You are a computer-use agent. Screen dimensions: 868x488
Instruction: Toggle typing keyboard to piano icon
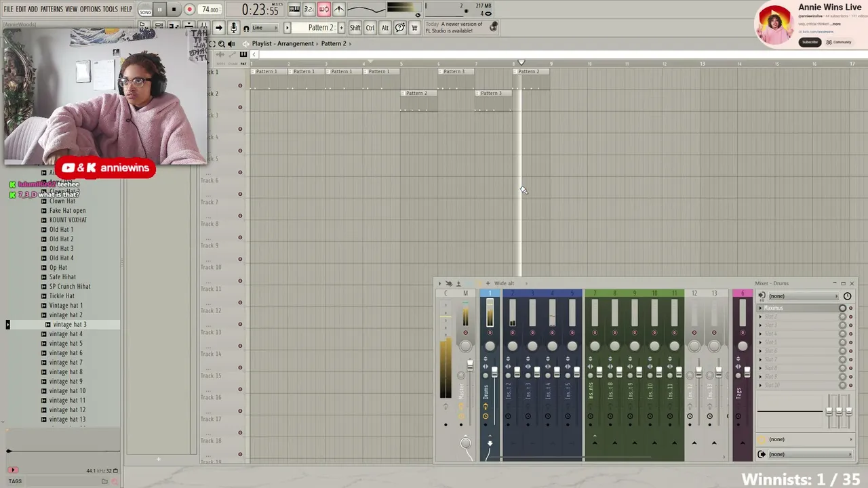click(294, 9)
